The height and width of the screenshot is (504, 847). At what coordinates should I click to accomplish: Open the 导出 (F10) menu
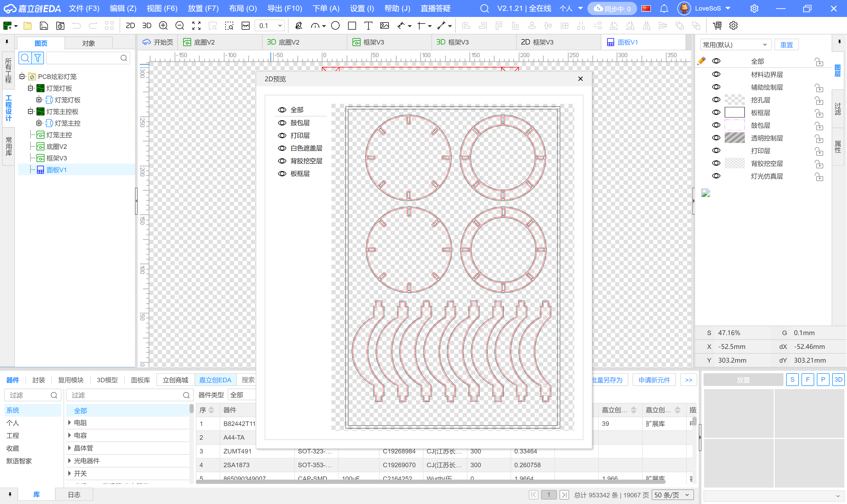[x=284, y=8]
